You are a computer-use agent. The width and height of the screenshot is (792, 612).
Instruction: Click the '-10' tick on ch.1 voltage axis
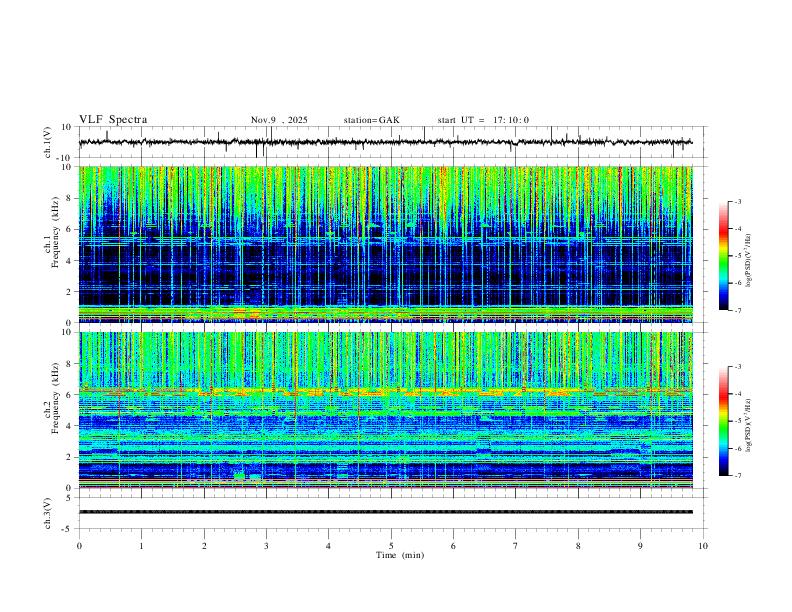[x=65, y=158]
